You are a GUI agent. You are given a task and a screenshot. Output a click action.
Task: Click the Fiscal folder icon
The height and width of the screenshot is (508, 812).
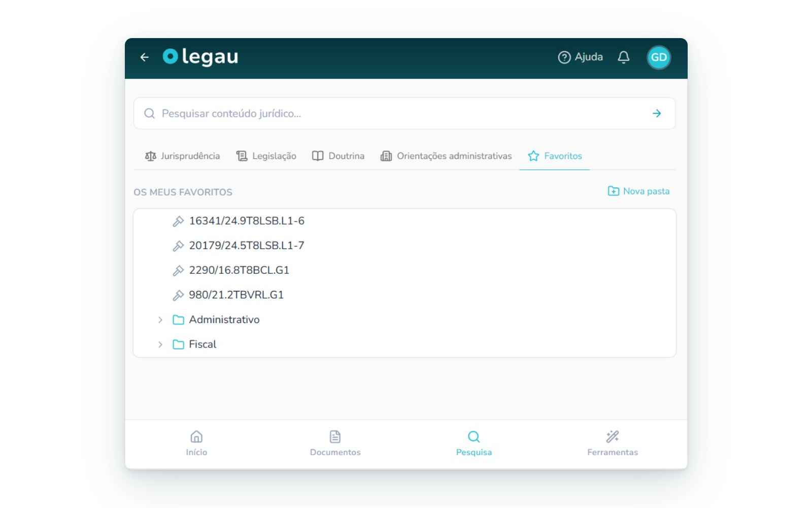click(178, 344)
